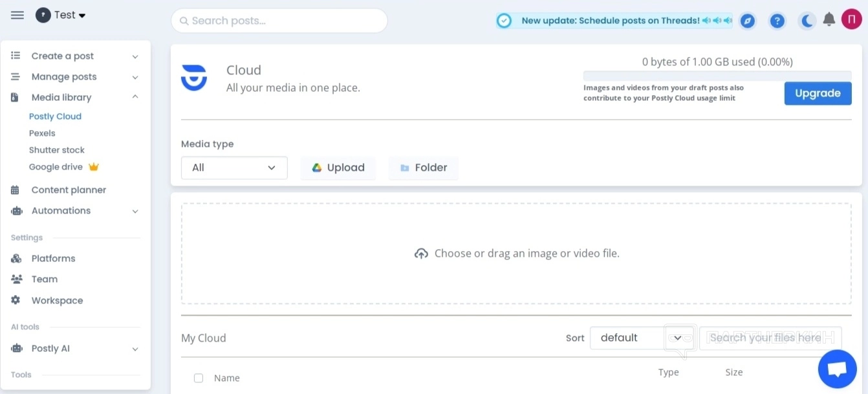The height and width of the screenshot is (394, 868).
Task: Open the live chat bubble
Action: 837,369
